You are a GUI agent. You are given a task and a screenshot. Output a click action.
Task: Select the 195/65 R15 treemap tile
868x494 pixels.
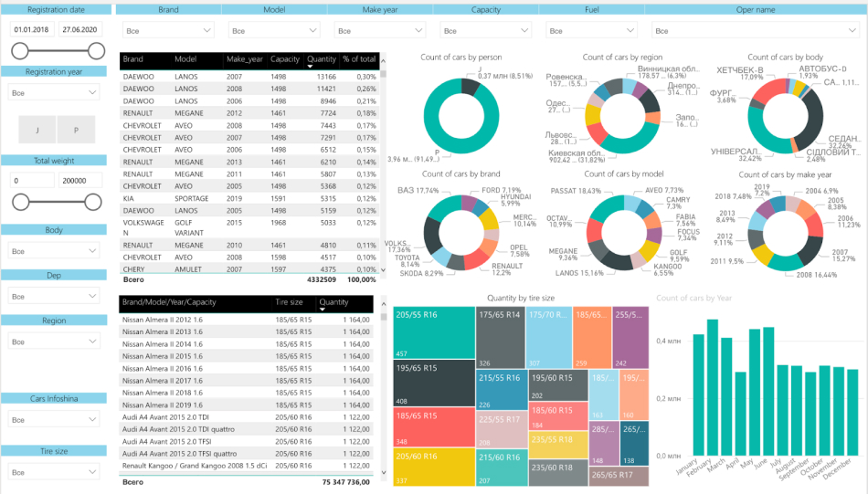click(434, 384)
